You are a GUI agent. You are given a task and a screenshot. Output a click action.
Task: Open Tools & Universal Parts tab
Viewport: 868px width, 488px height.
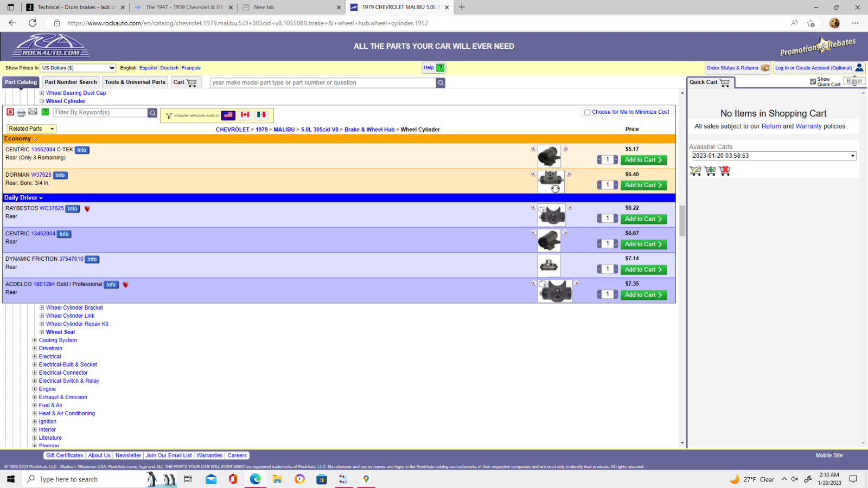tap(135, 82)
